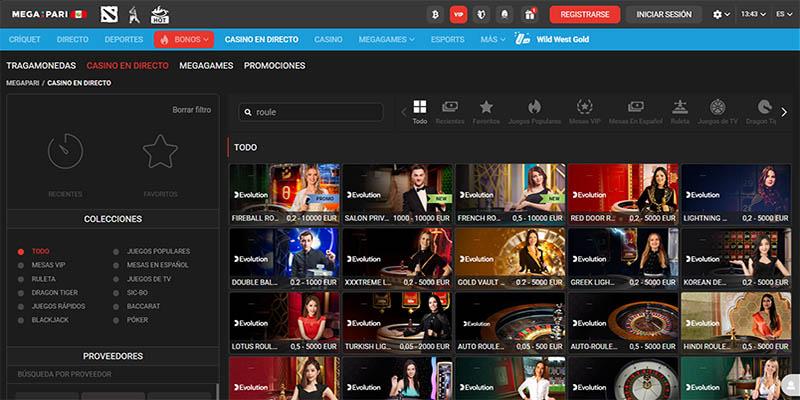Open the Casino navigation item
The width and height of the screenshot is (800, 400).
(x=328, y=39)
